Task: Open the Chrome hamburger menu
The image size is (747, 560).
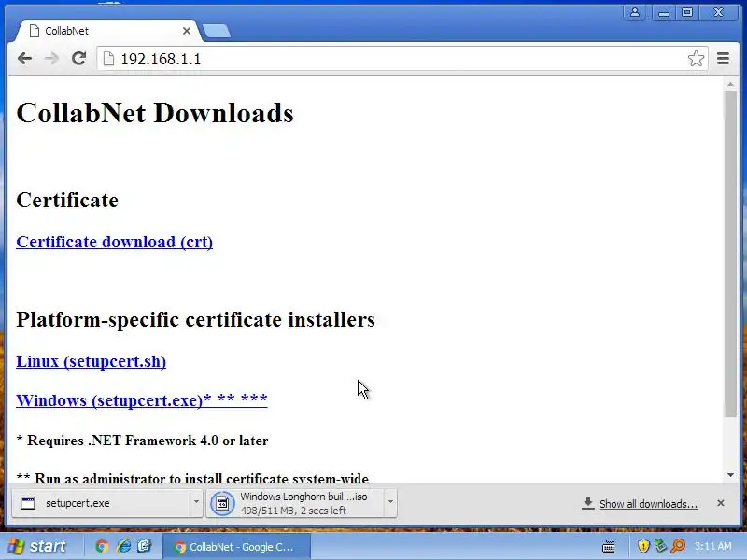Action: click(723, 59)
